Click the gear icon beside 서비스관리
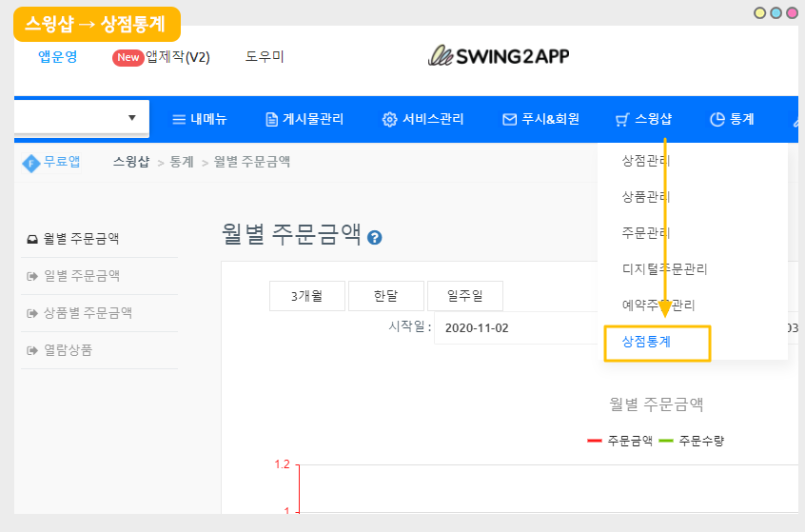Image resolution: width=805 pixels, height=532 pixels. [389, 120]
